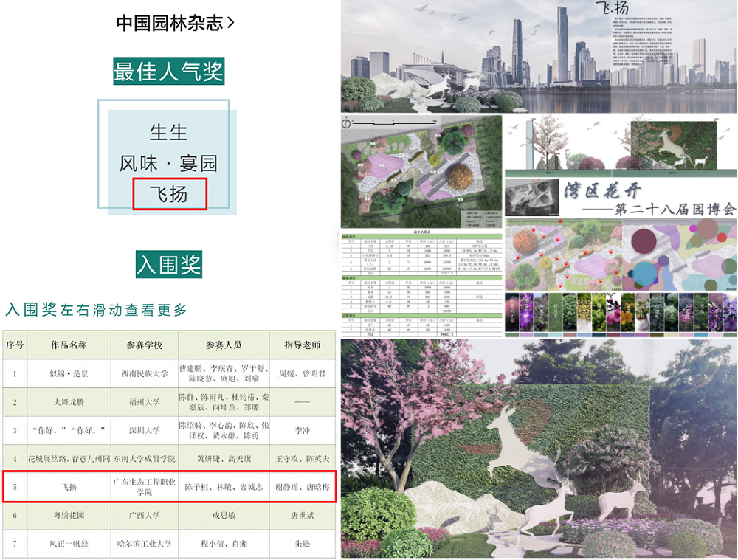
Task: Click 飞扬 in table row 5
Action: point(69,487)
